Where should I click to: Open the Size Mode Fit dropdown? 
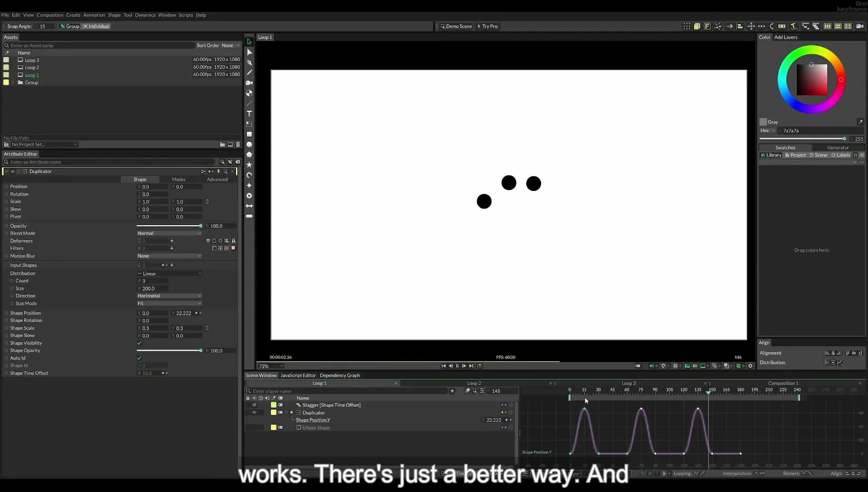pos(169,303)
